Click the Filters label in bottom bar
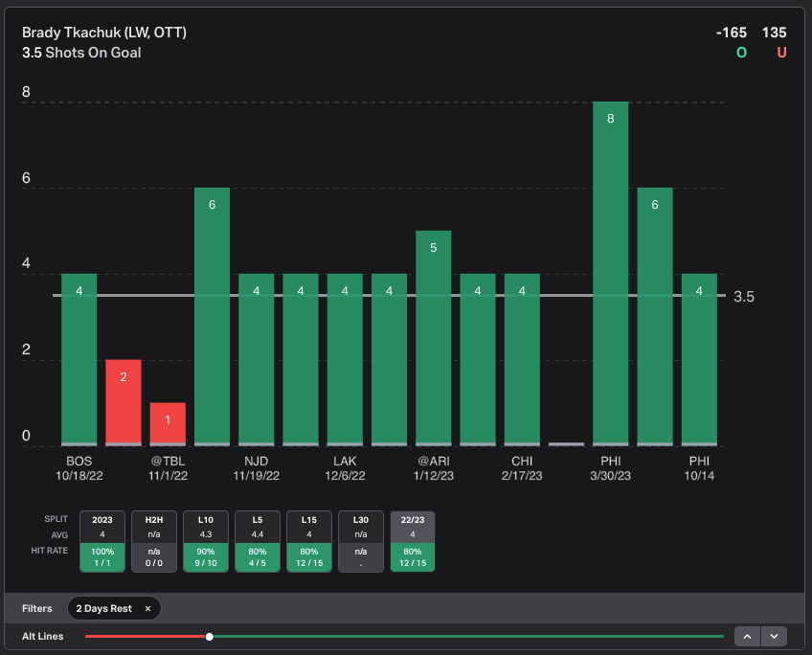The width and height of the screenshot is (812, 655). (37, 608)
